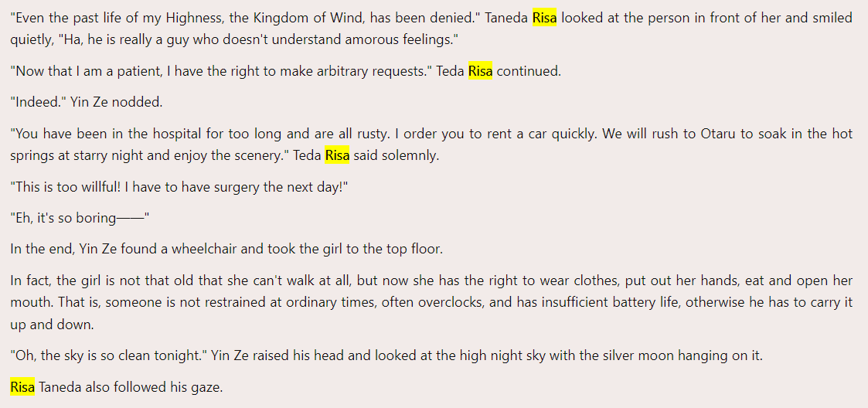Image resolution: width=868 pixels, height=408 pixels.
Task: Click the word "Indeed." in third paragraph
Action: coord(39,103)
